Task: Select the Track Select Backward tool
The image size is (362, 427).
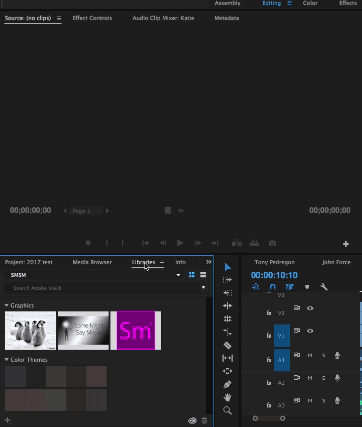Action: click(x=227, y=293)
